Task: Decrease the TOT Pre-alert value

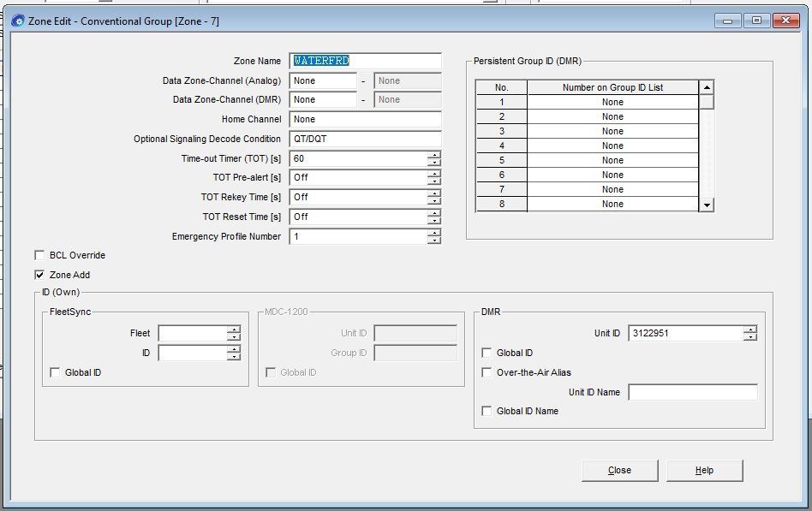Action: coord(434,181)
